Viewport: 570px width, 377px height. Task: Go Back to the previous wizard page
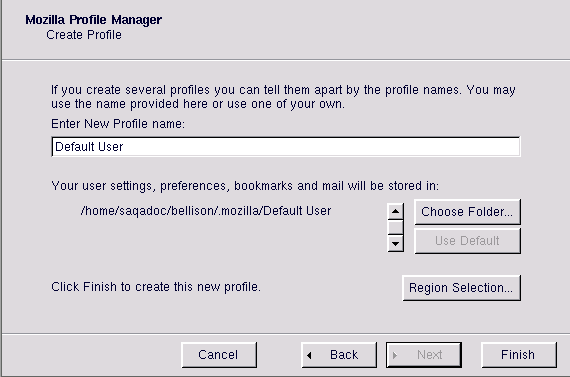point(339,355)
